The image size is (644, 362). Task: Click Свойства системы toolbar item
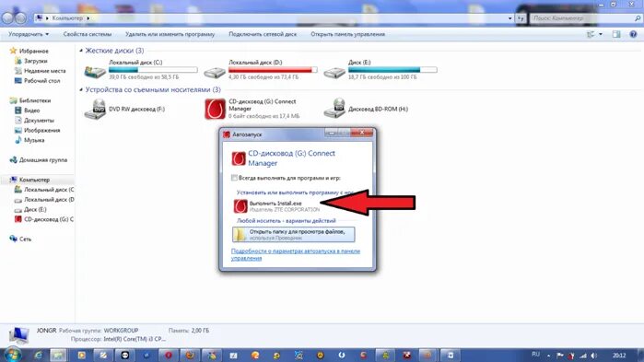[88, 34]
